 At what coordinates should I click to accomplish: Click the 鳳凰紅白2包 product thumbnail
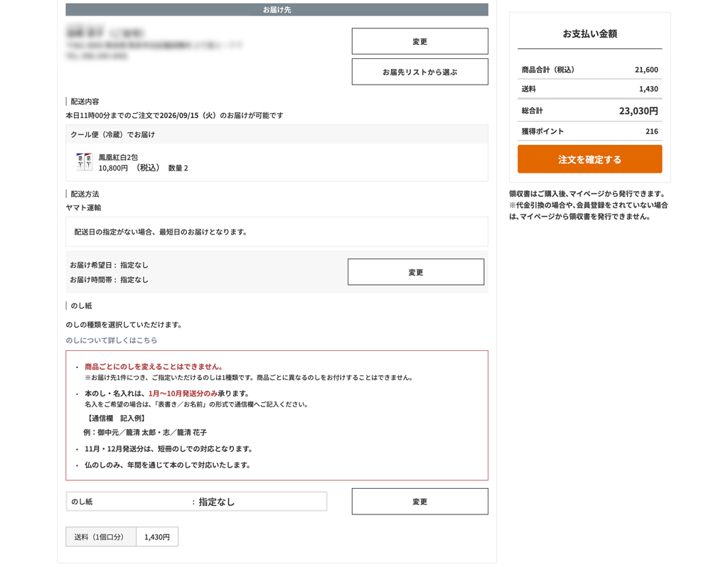click(x=84, y=162)
